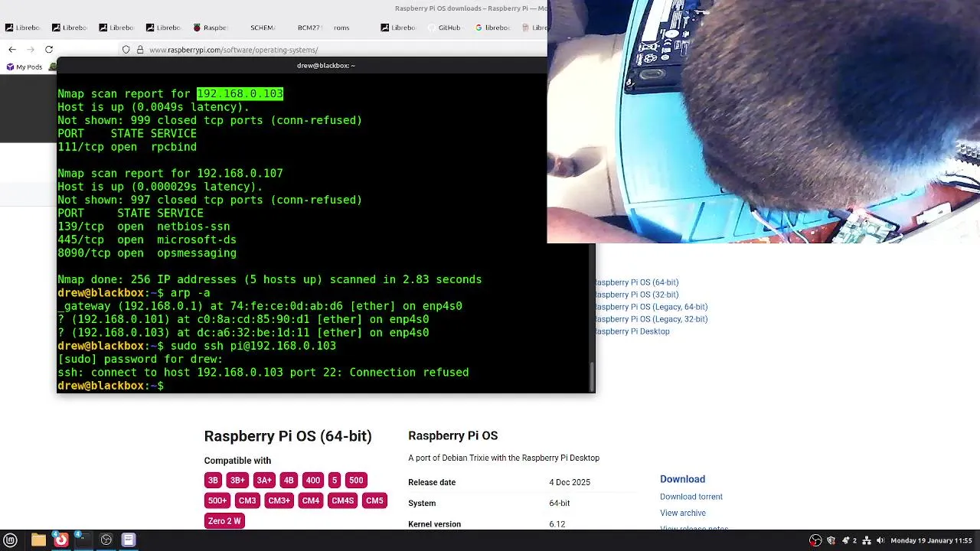
Task: Click the CM4 compatibility badge
Action: click(310, 501)
